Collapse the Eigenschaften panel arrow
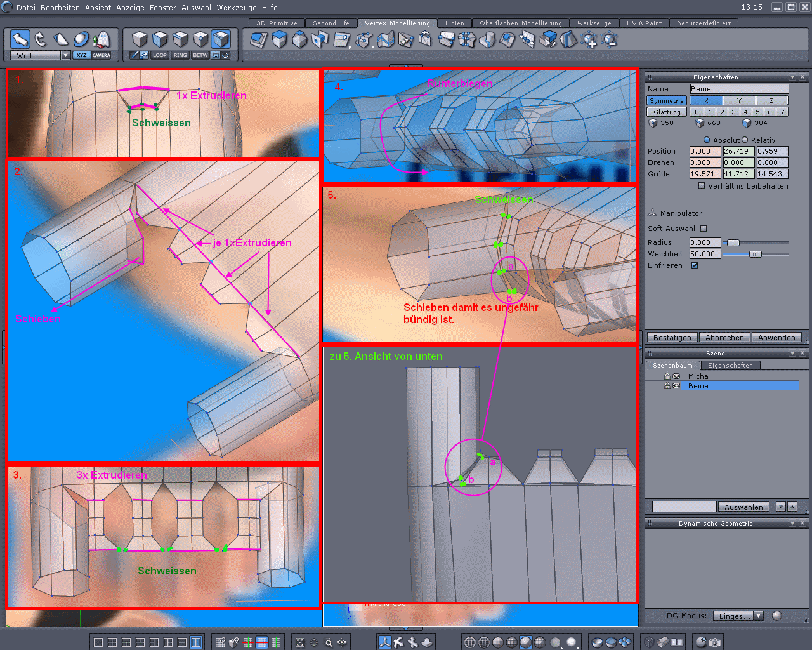The width and height of the screenshot is (812, 650). click(792, 77)
